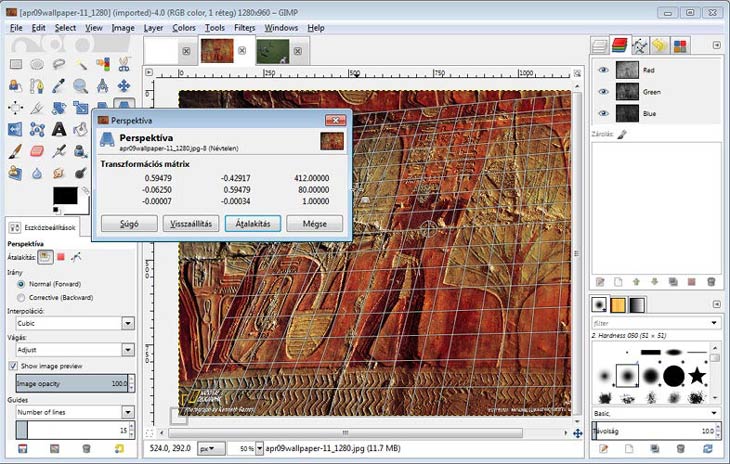
Task: Select Corrective (Backward) direction option
Action: (21, 298)
